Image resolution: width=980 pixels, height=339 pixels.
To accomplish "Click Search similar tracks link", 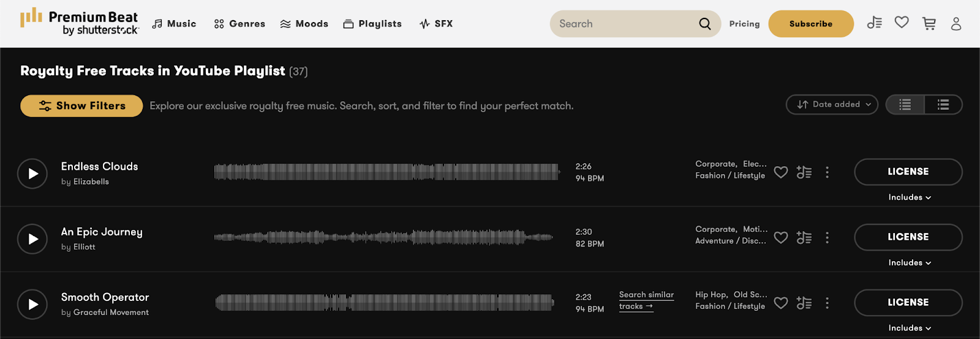I will (x=646, y=301).
